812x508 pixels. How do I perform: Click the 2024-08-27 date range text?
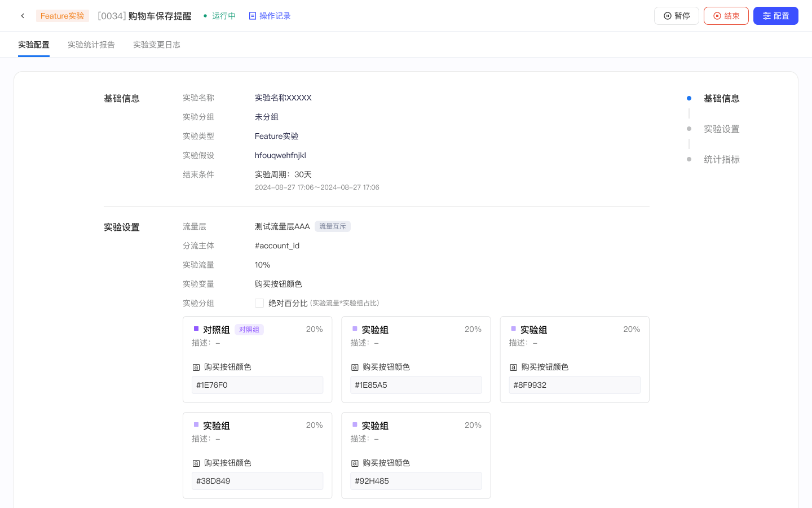coord(317,187)
